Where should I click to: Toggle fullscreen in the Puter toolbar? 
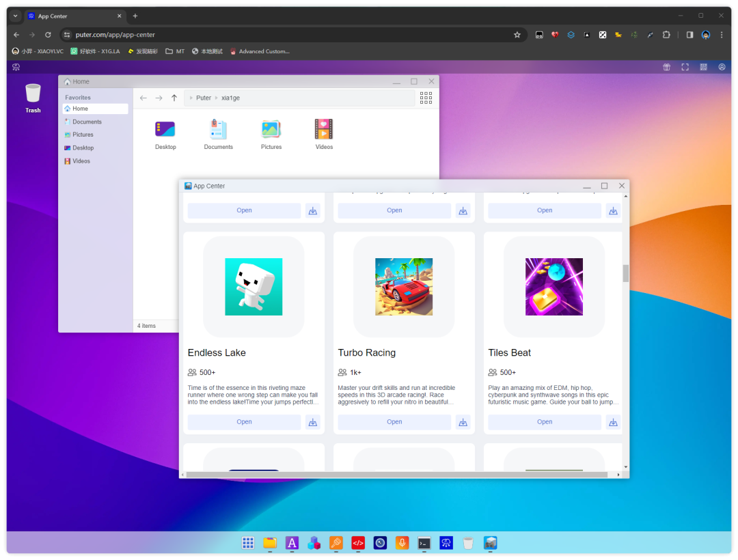[685, 67]
